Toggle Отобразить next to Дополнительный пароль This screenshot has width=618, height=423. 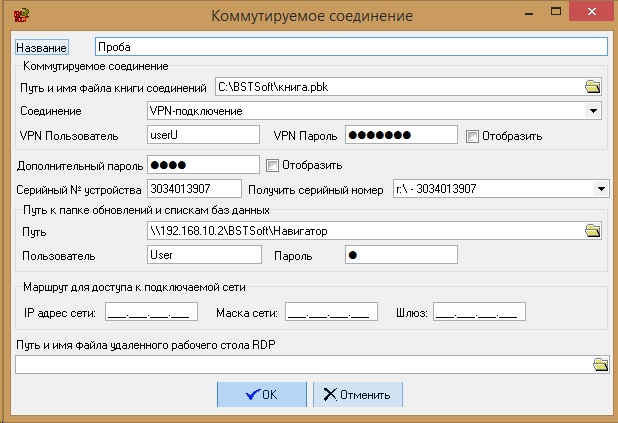(x=272, y=165)
